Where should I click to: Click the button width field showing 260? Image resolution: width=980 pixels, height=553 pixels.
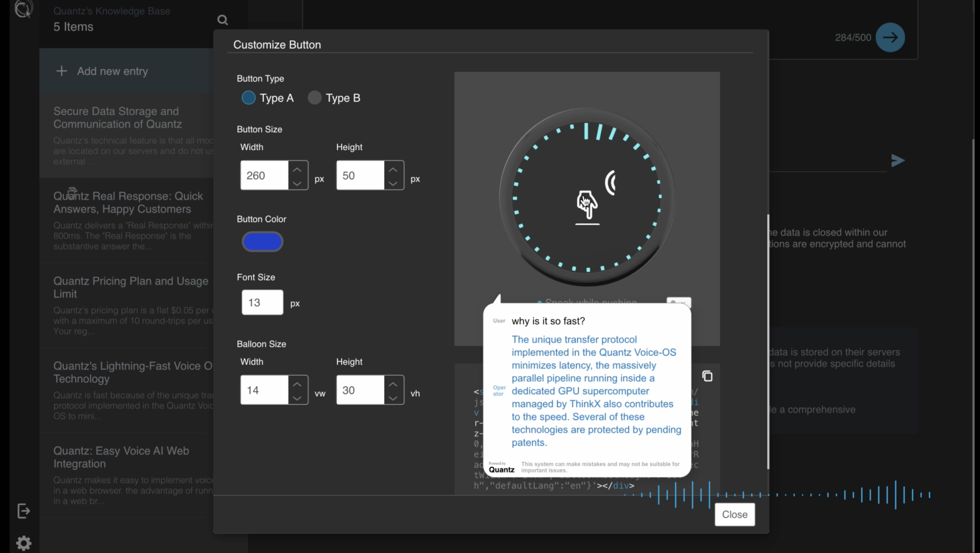264,175
